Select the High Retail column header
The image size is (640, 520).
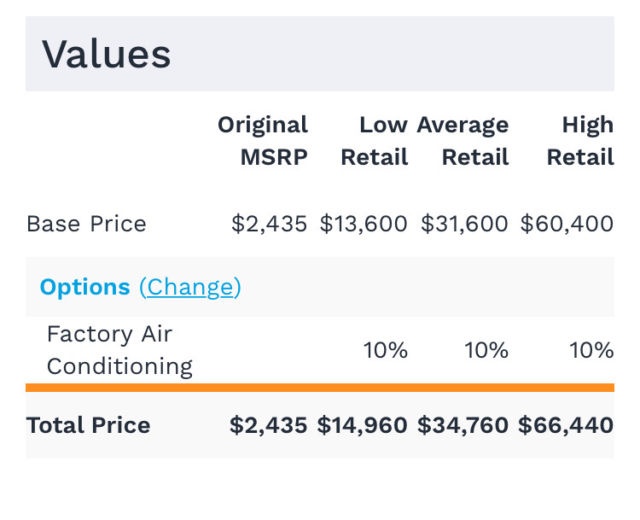pos(580,141)
